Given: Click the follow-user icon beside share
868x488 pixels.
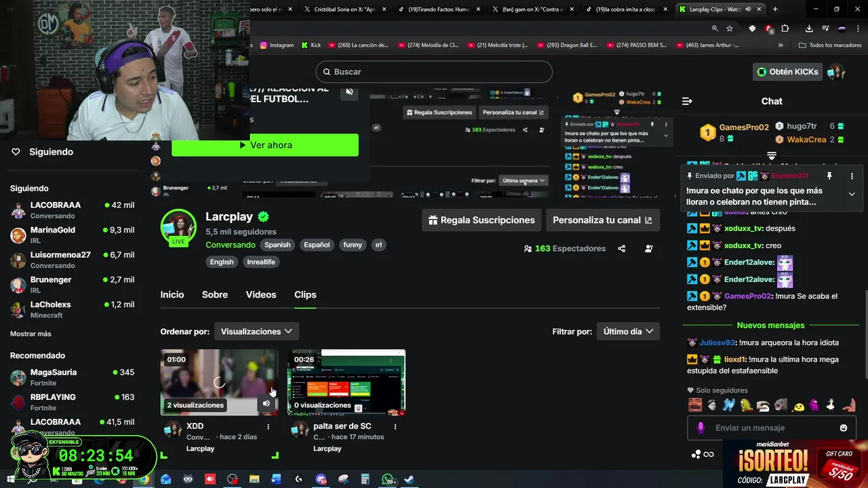Looking at the screenshot, I should [x=648, y=249].
